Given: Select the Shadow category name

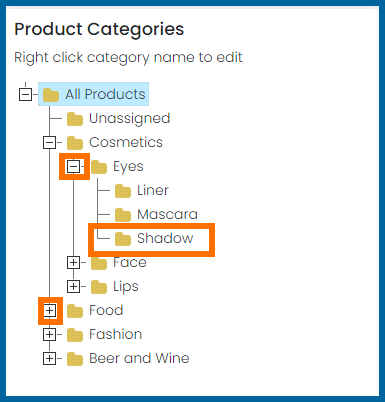Looking at the screenshot, I should tap(165, 238).
